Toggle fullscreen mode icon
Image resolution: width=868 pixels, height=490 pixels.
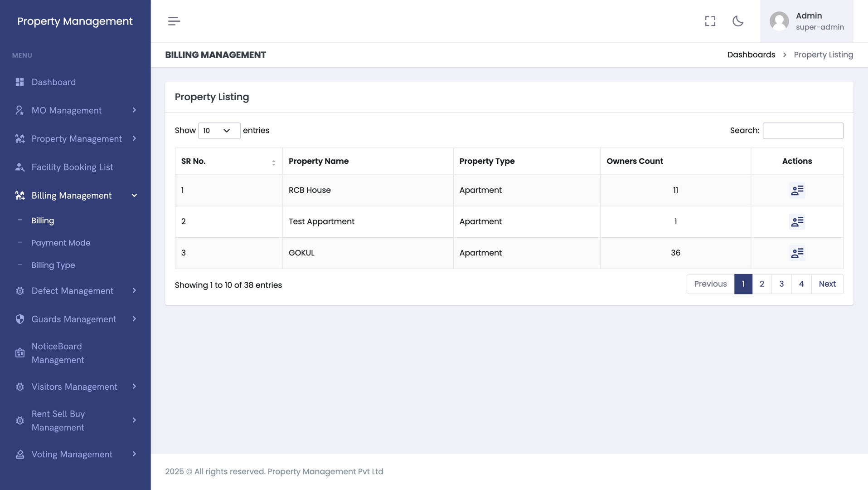[x=710, y=21]
